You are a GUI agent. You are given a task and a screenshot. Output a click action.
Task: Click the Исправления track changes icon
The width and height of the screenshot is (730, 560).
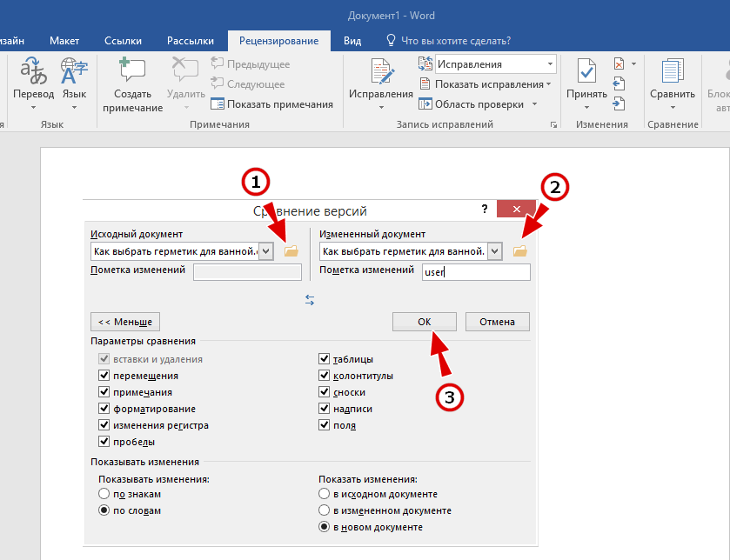pos(381,72)
